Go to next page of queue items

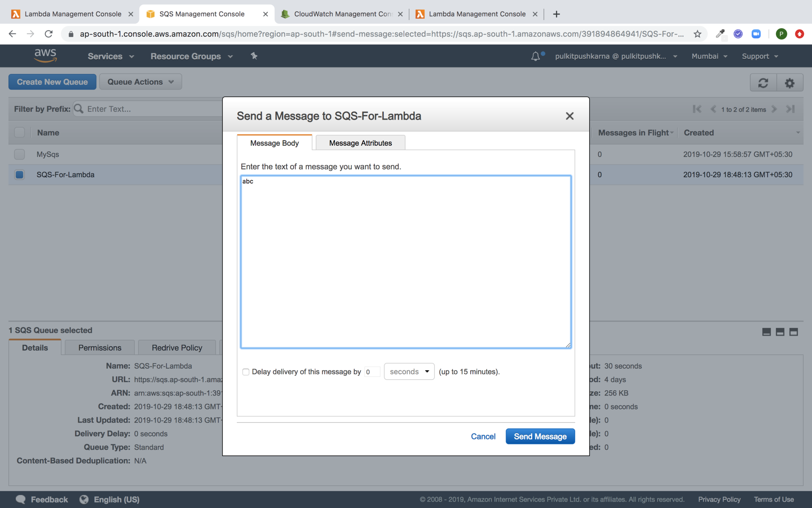click(774, 109)
